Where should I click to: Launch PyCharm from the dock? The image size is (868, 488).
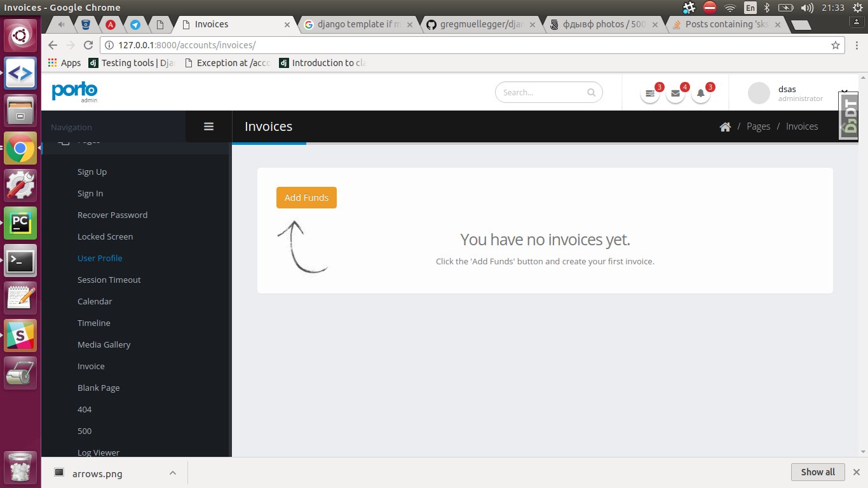(20, 223)
